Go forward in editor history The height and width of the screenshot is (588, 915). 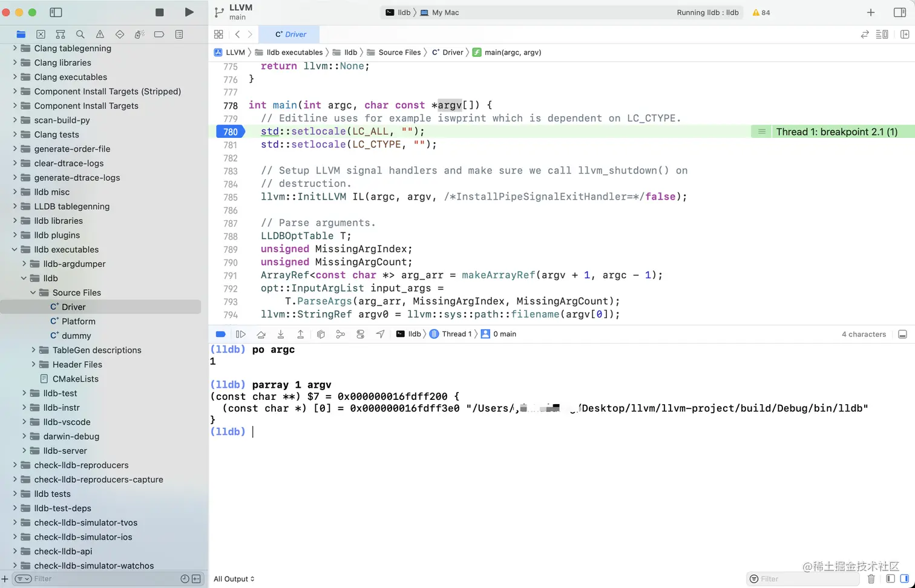[250, 34]
